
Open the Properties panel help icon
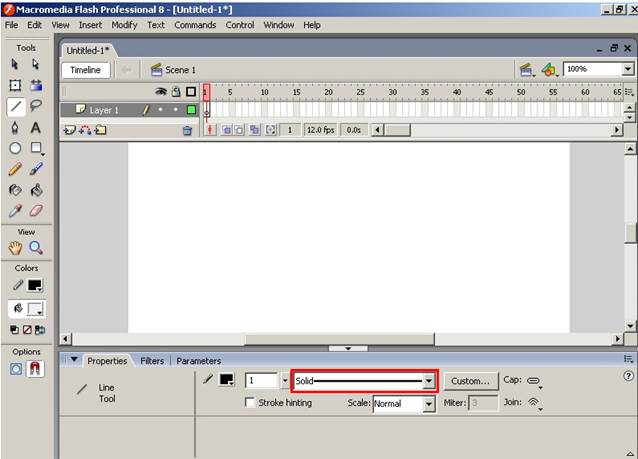(x=628, y=376)
